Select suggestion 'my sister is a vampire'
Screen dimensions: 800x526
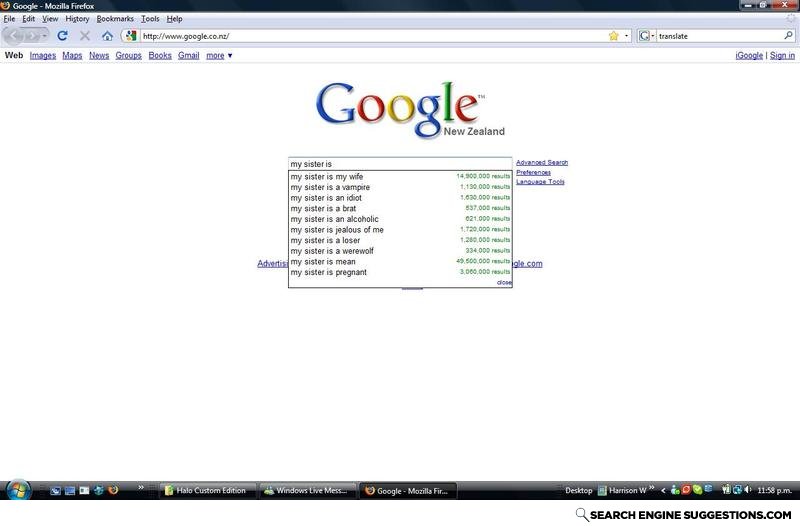click(x=400, y=187)
